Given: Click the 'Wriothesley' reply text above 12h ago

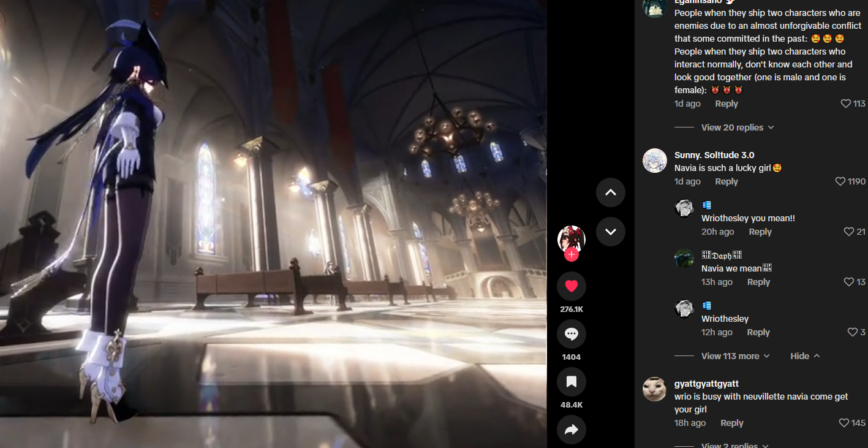Looking at the screenshot, I should point(725,319).
